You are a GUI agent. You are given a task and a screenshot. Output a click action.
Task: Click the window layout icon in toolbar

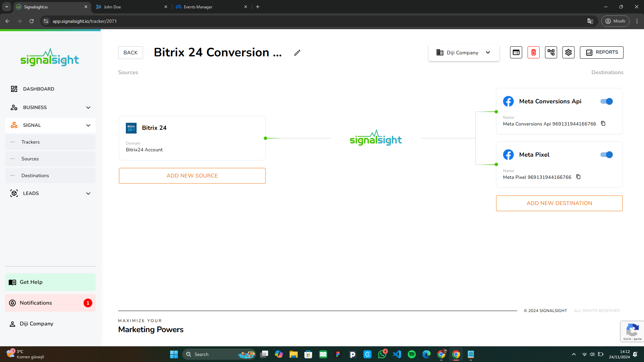click(x=516, y=52)
